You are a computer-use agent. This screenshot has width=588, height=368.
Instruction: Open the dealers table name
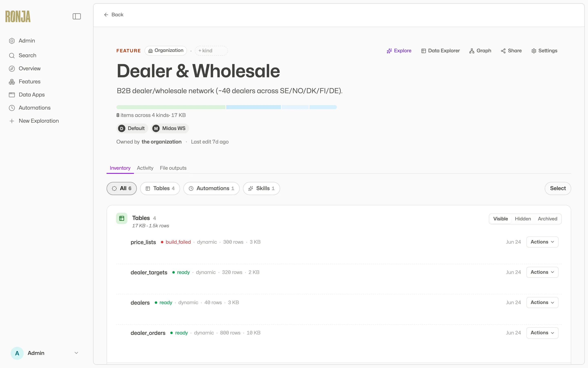click(x=140, y=303)
